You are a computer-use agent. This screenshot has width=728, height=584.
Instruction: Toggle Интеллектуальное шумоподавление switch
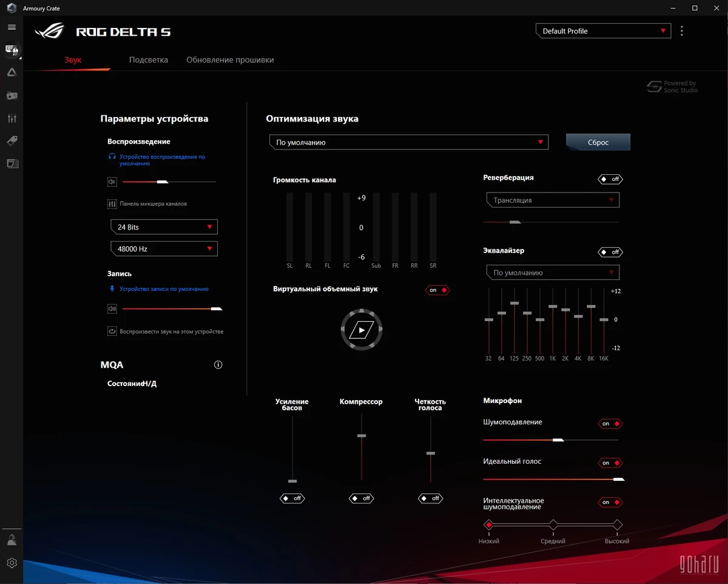click(610, 502)
